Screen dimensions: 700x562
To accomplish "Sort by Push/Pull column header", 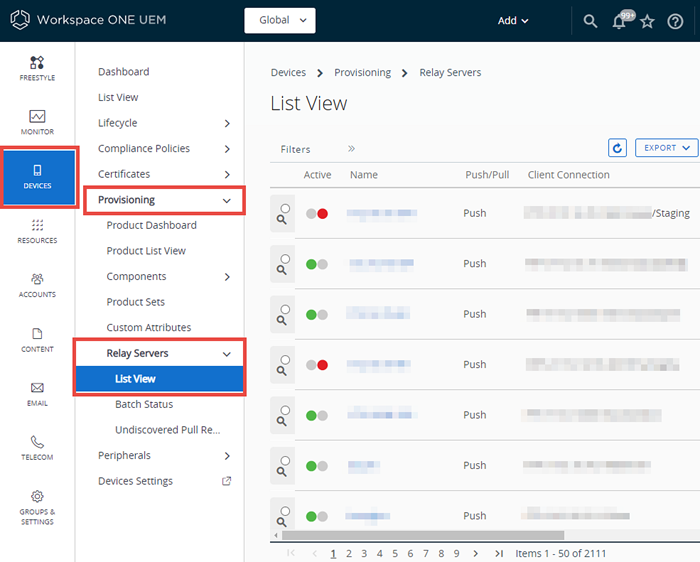I will [487, 175].
